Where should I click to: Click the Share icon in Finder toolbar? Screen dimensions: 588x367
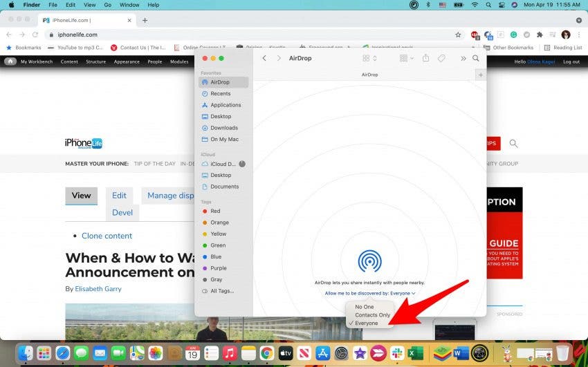tap(426, 59)
